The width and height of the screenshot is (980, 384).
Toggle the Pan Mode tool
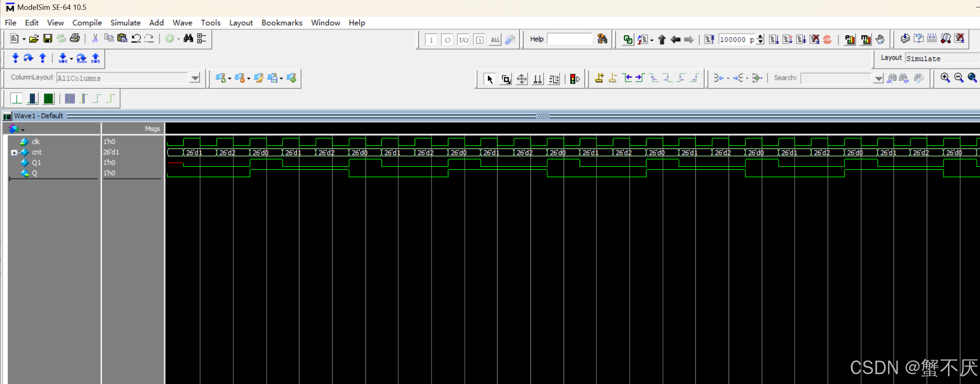pos(522,79)
